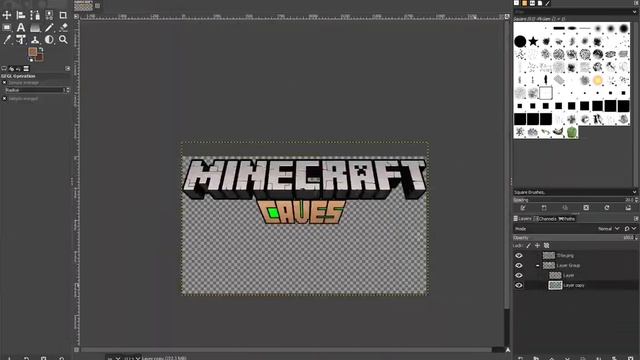Click the canvas navigation corner icon
This screenshot has height=360, width=640.
tap(507, 350)
